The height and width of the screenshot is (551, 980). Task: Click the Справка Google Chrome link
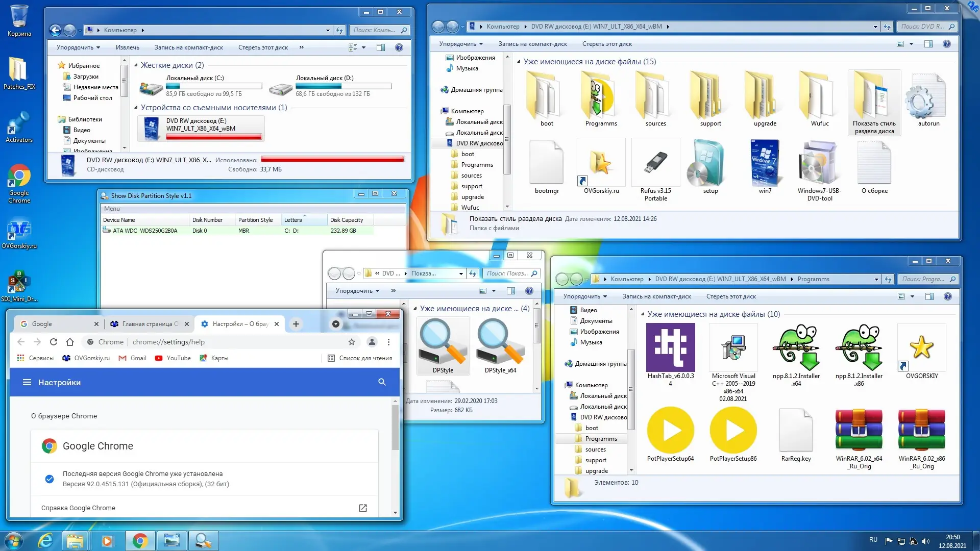tap(78, 508)
